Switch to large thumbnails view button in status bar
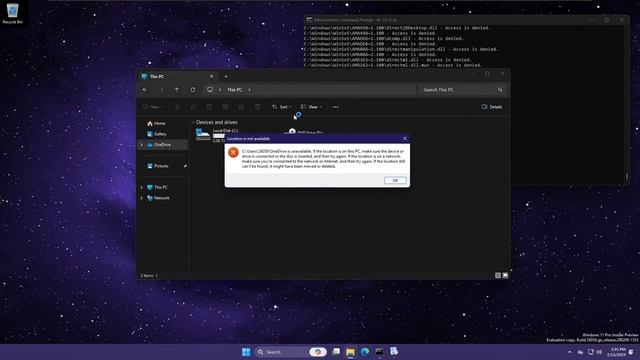 point(505,276)
